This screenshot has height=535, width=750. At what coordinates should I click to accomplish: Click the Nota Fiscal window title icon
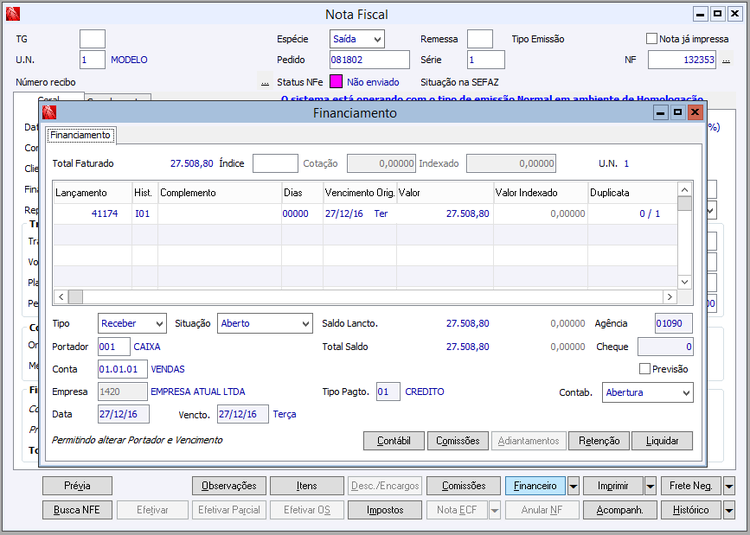pos(12,14)
